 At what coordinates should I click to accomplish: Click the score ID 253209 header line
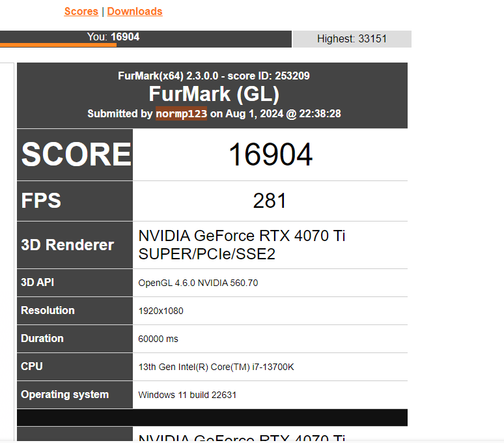(214, 76)
